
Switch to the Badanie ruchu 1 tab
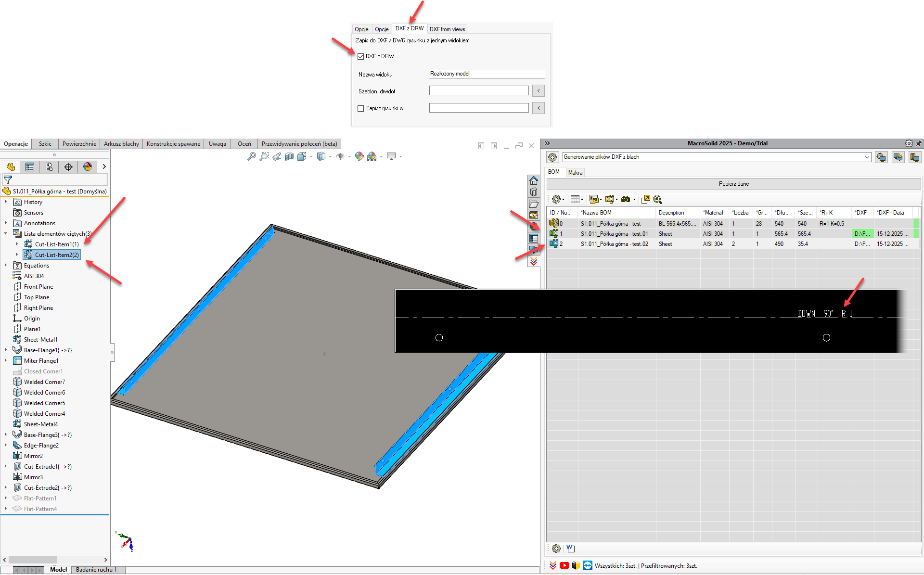coord(96,570)
